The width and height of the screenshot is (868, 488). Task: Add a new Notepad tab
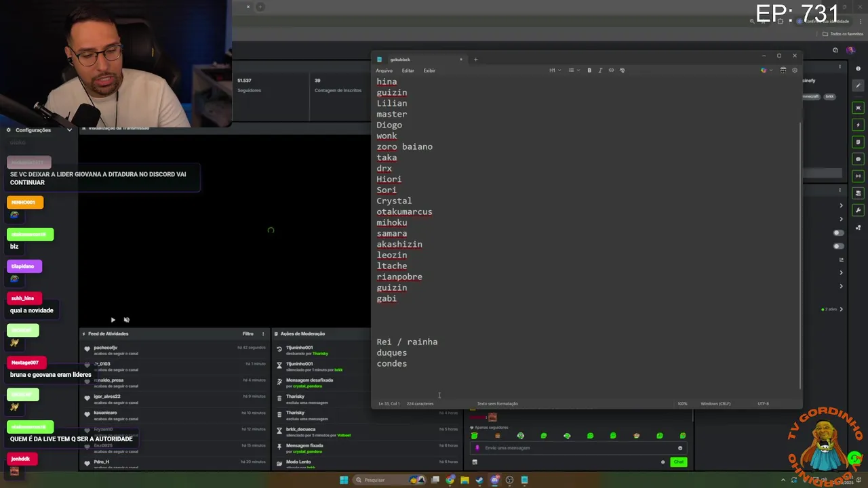coord(475,60)
